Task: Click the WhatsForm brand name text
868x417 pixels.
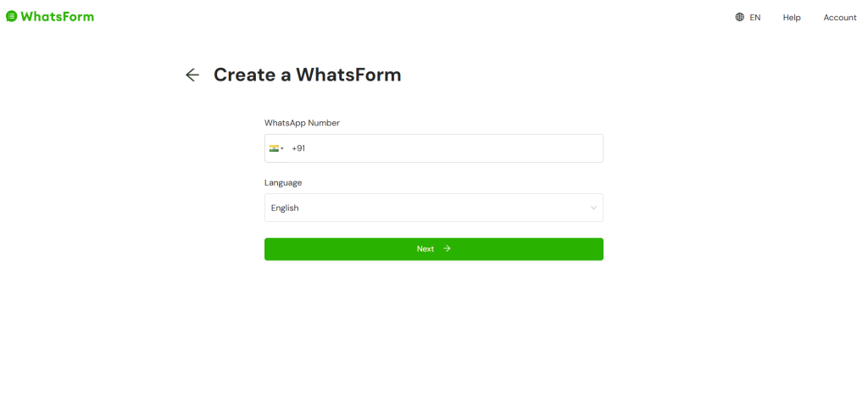Action: [x=57, y=17]
